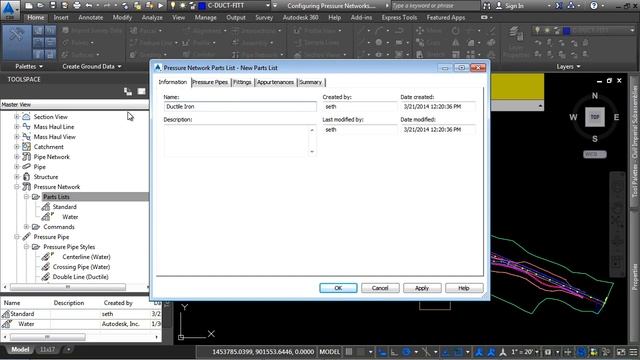Click the layer light bulb icon in title bar
The height and width of the screenshot is (360, 640).
[173, 6]
